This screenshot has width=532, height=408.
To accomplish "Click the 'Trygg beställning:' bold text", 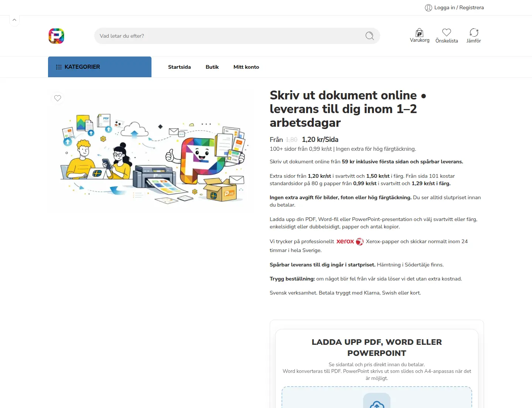I will (x=292, y=279).
